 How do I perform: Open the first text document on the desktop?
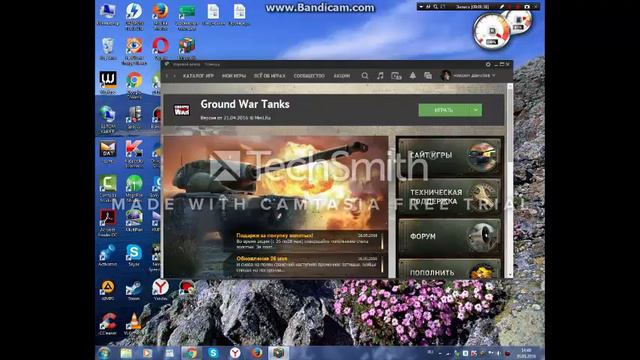point(213,15)
